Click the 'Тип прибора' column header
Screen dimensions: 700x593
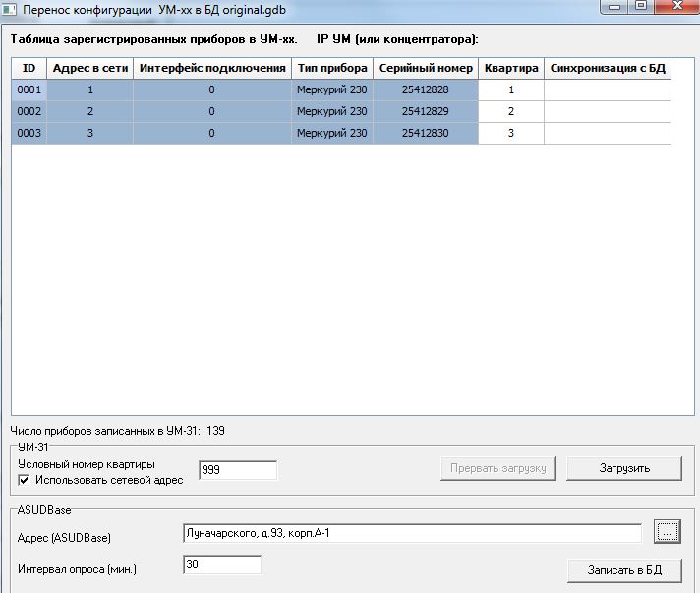(x=331, y=68)
